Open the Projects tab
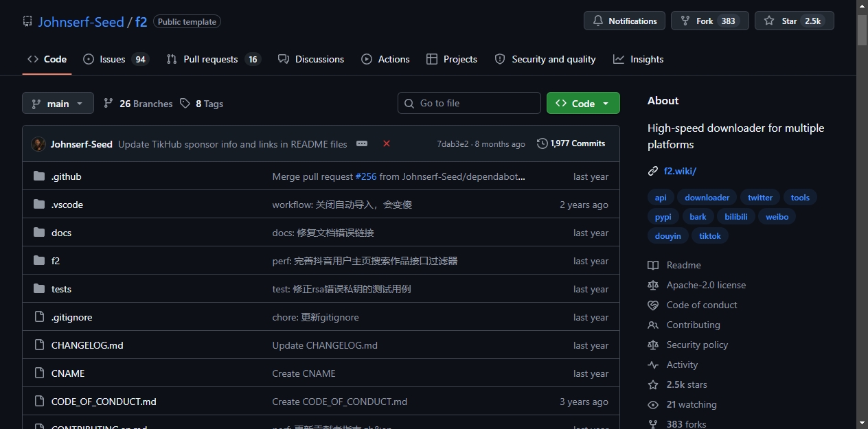The height and width of the screenshot is (429, 868). [451, 59]
